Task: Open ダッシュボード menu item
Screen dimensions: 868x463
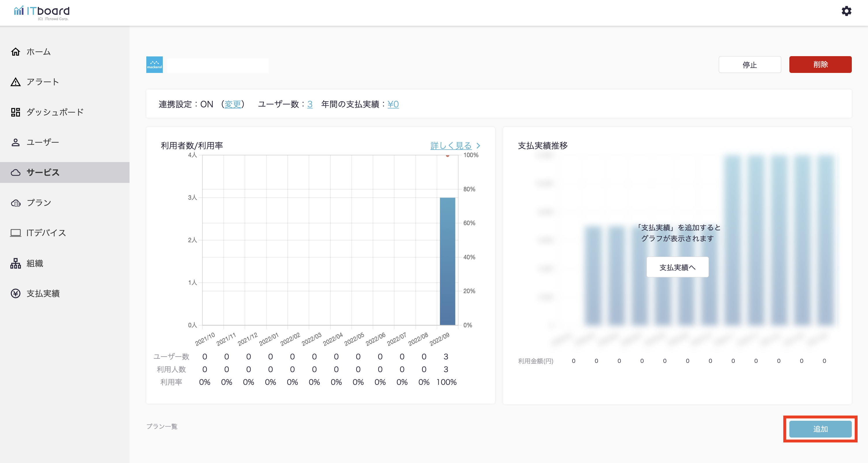Action: pos(55,112)
